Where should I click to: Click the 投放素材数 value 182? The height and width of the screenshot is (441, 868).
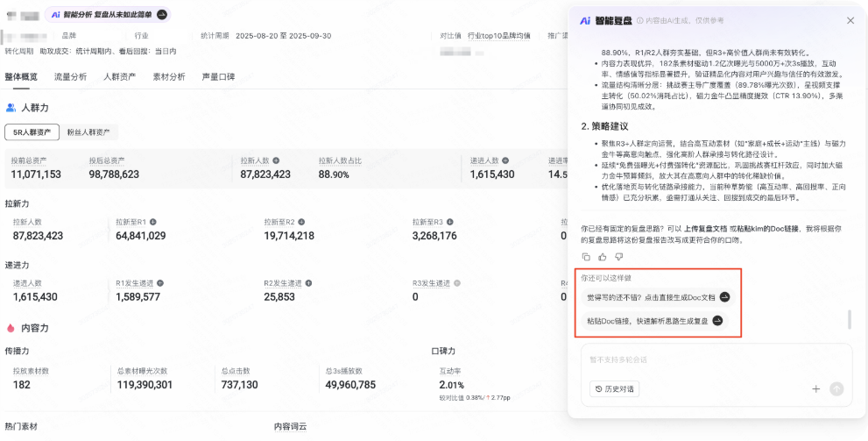pos(22,385)
